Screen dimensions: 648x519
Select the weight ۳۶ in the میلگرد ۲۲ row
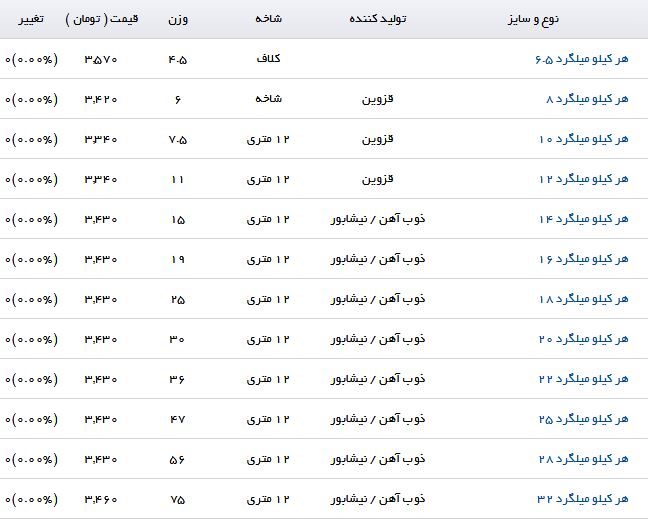(177, 380)
